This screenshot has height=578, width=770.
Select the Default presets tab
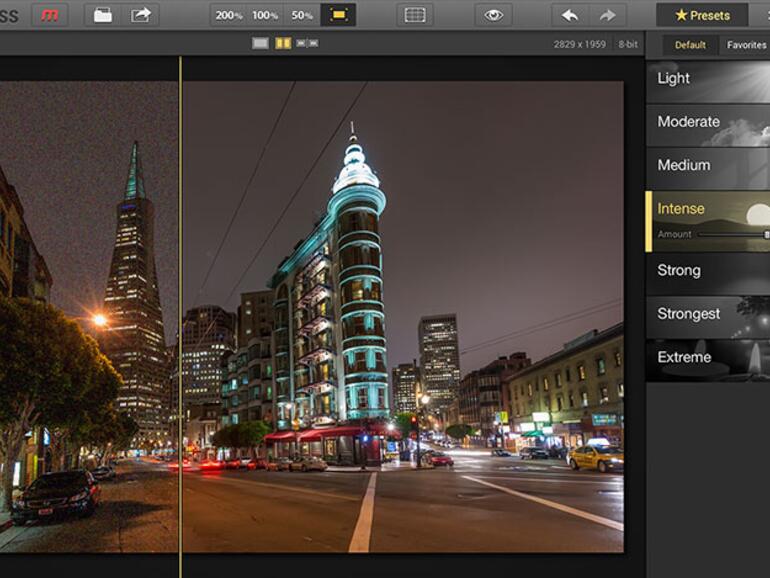(690, 45)
